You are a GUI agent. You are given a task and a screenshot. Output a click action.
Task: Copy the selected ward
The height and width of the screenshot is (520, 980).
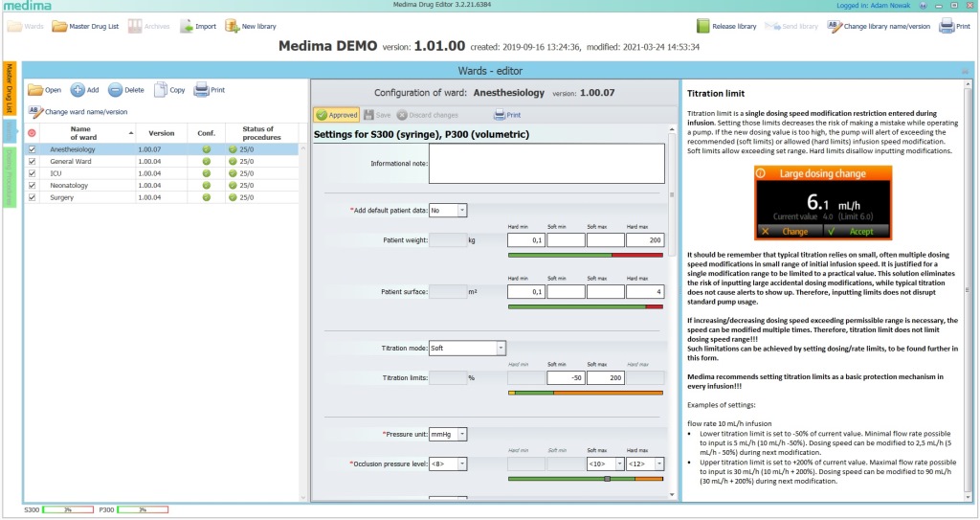point(169,90)
